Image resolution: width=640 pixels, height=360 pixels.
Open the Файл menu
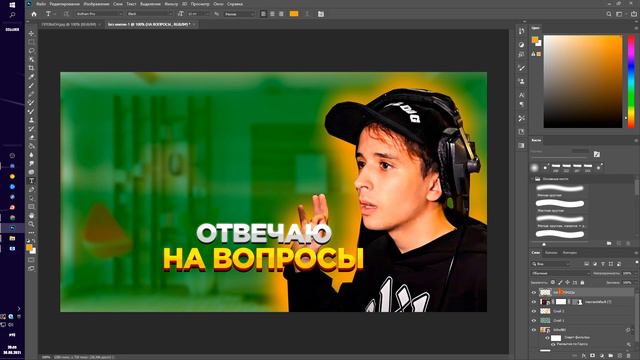pyautogui.click(x=41, y=4)
